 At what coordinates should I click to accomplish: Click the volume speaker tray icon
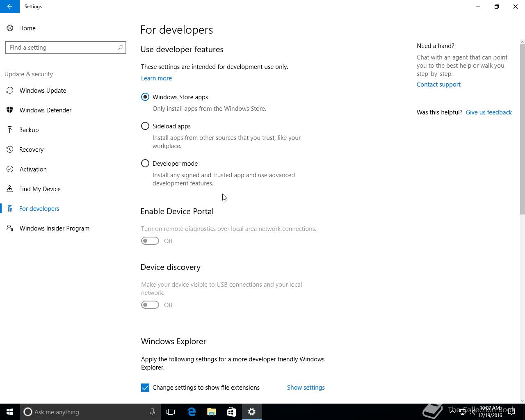pos(472,412)
